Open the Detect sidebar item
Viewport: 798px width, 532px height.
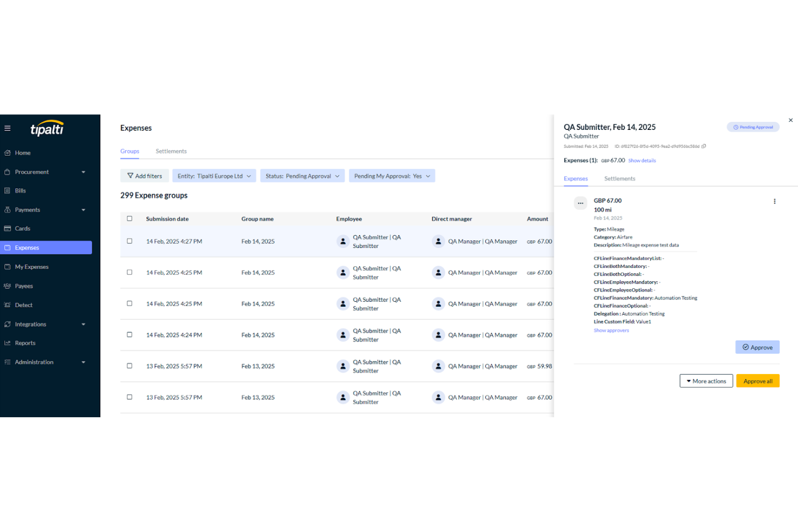tap(24, 305)
